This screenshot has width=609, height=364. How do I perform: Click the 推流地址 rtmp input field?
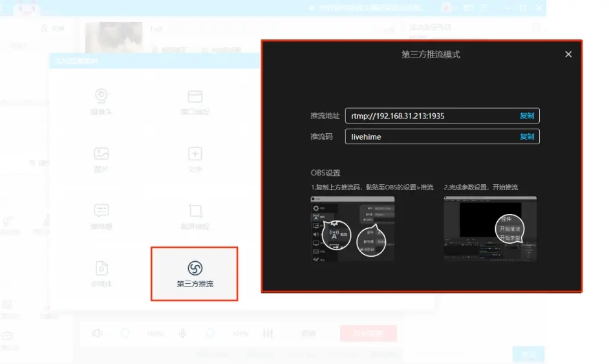pyautogui.click(x=442, y=116)
